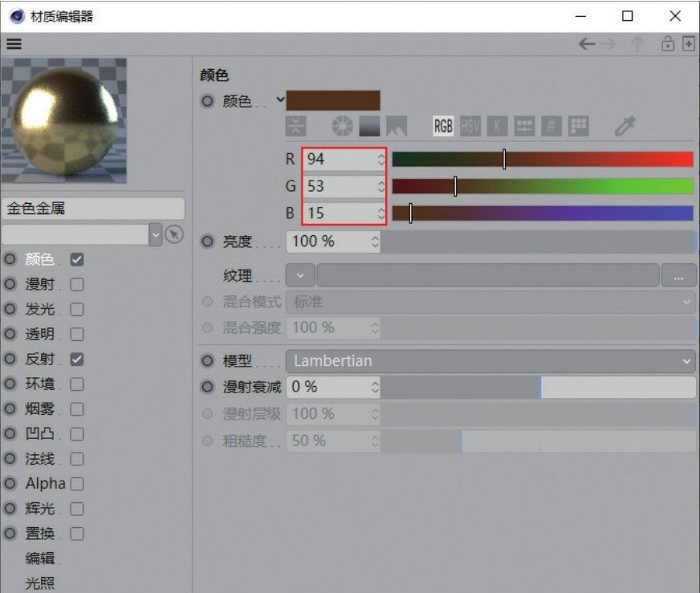Viewport: 700px width, 593px height.
Task: Open the 纹理 texture dropdown arrow
Action: [300, 275]
